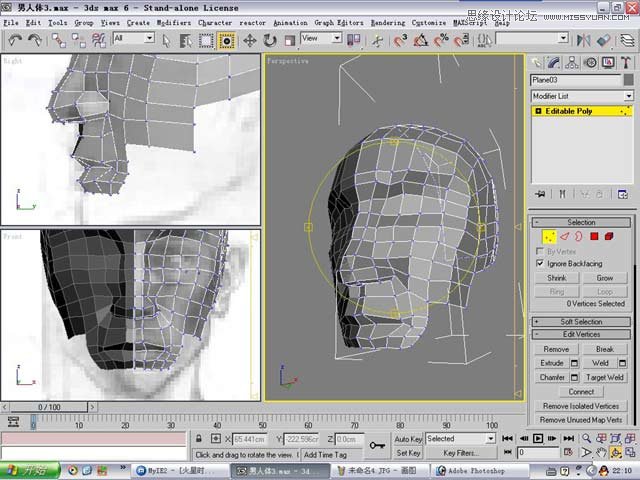Screen dimensions: 640x480
Task: Click Bind to Space Warp icon
Action: coord(99,40)
